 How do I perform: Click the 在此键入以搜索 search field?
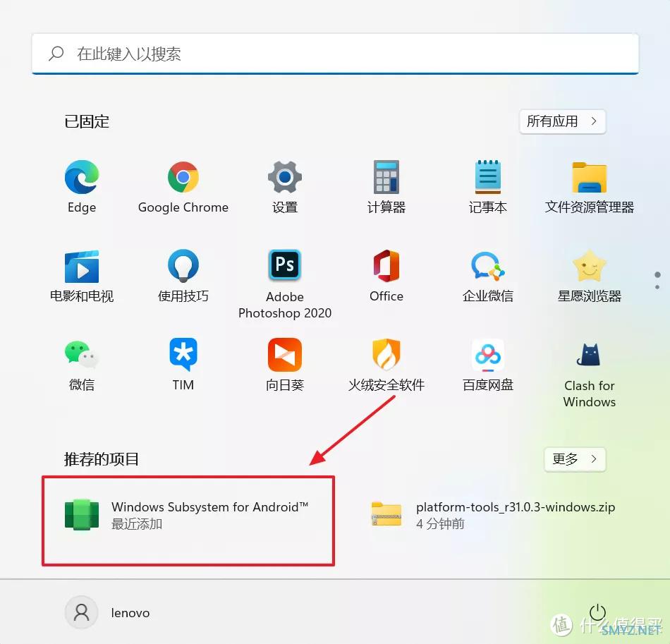click(x=335, y=54)
